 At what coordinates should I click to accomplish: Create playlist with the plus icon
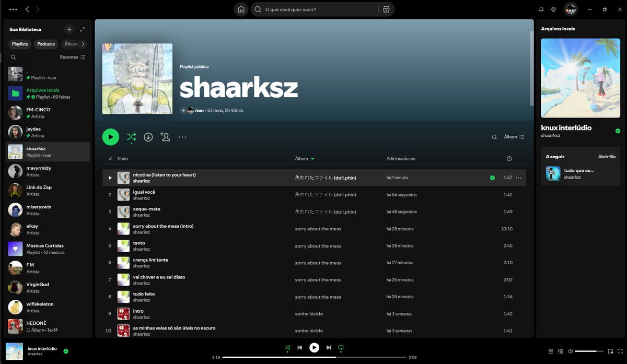[x=69, y=29]
